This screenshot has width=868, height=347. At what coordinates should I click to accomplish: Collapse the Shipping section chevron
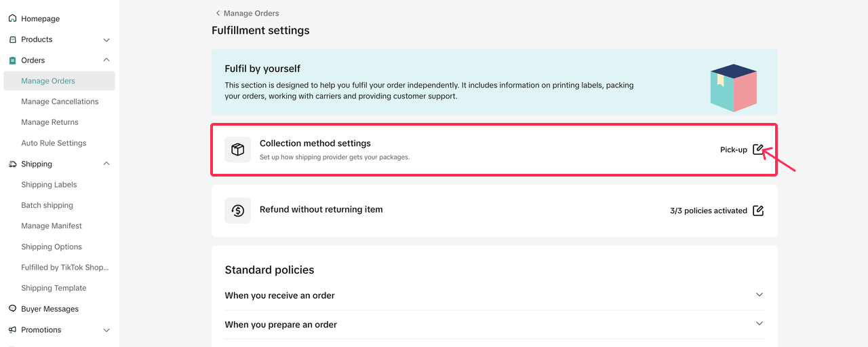click(106, 164)
